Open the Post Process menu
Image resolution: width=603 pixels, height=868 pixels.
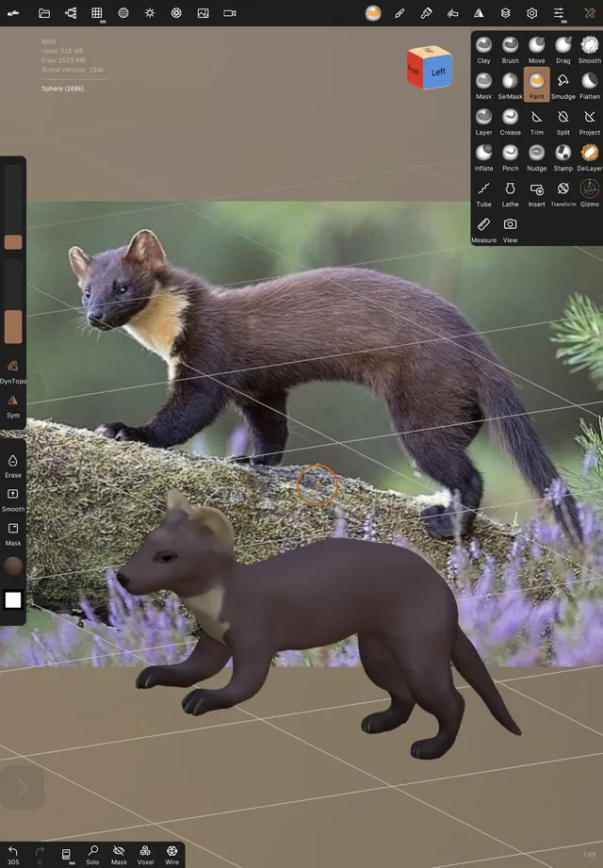point(176,13)
